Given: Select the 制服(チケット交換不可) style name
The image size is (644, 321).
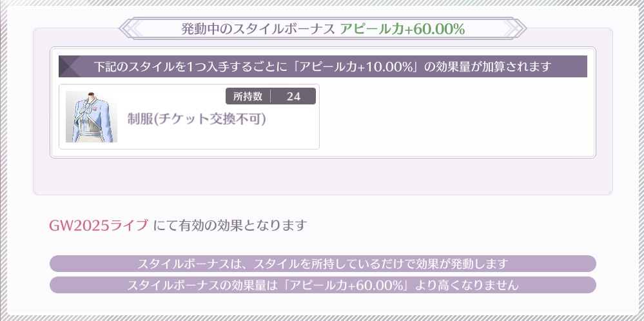Looking at the screenshot, I should tap(197, 119).
